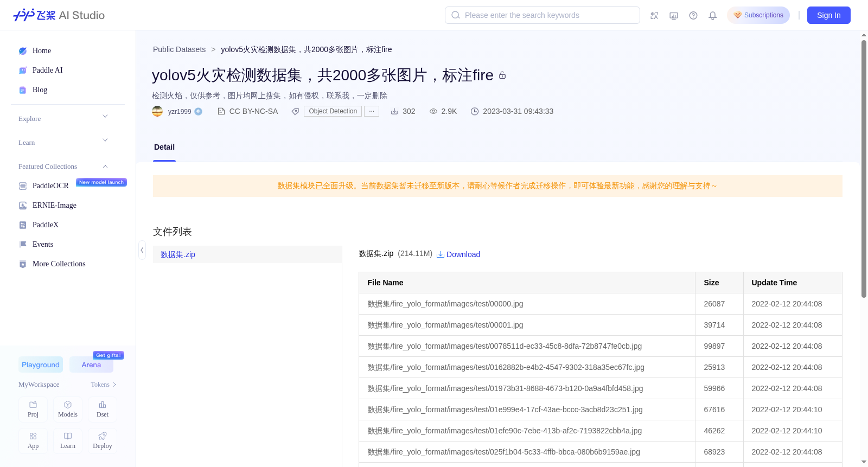Image resolution: width=868 pixels, height=467 pixels.
Task: Click the CC BY-NC-SA license text
Action: pos(253,111)
